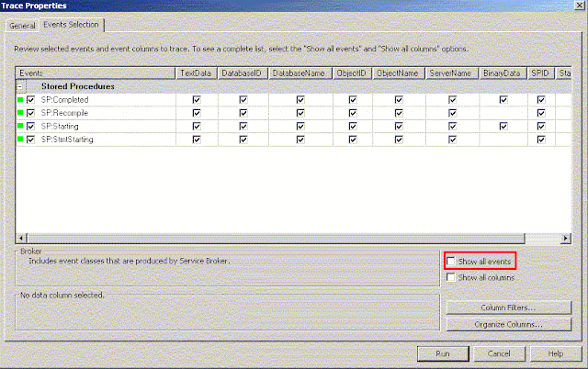588x369 pixels.
Task: Uncheck the SP:Recompile event checkbox
Action: coord(30,113)
